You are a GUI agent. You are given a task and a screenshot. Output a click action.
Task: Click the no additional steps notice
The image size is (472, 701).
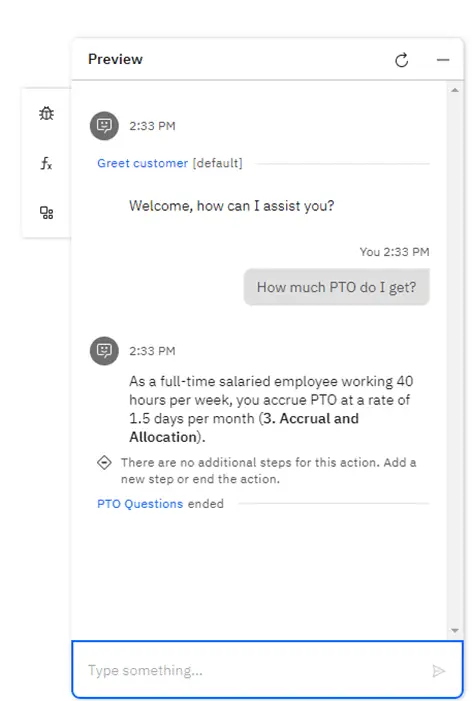coord(268,471)
